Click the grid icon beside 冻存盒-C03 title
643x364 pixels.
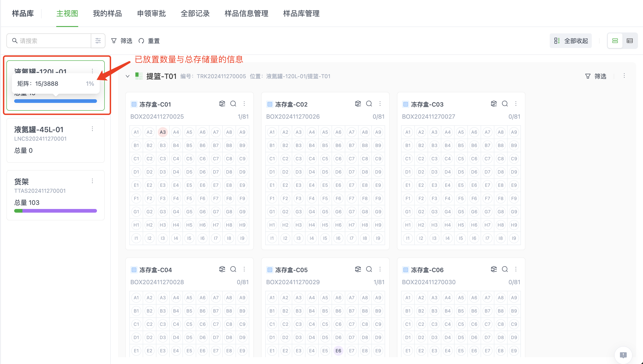[405, 104]
